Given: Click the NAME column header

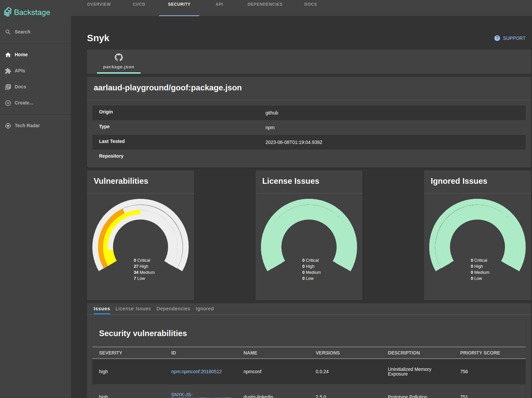Looking at the screenshot, I should [x=250, y=353].
